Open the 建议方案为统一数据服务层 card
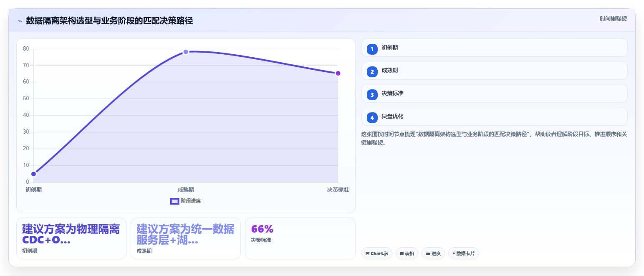Screen dimensions: 644x276 (186, 238)
